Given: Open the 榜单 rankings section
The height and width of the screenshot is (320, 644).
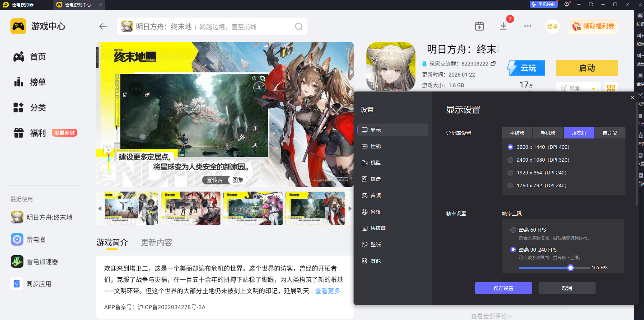Looking at the screenshot, I should (30, 82).
